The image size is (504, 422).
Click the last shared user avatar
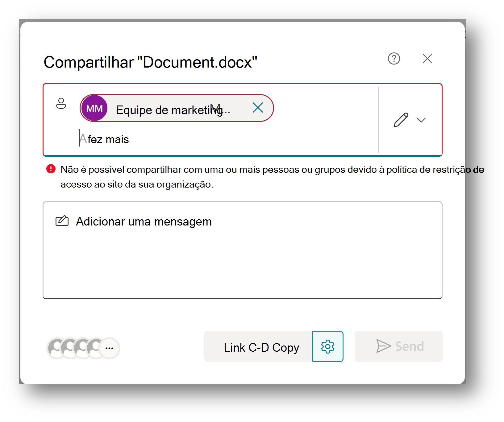[95, 348]
